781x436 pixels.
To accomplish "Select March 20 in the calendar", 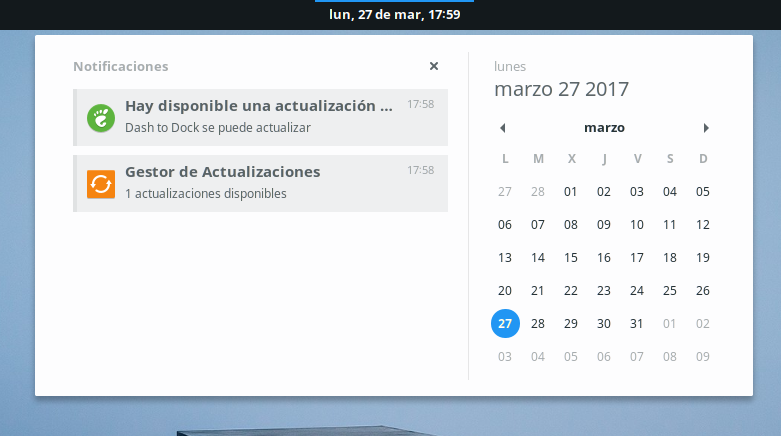I will coord(505,291).
